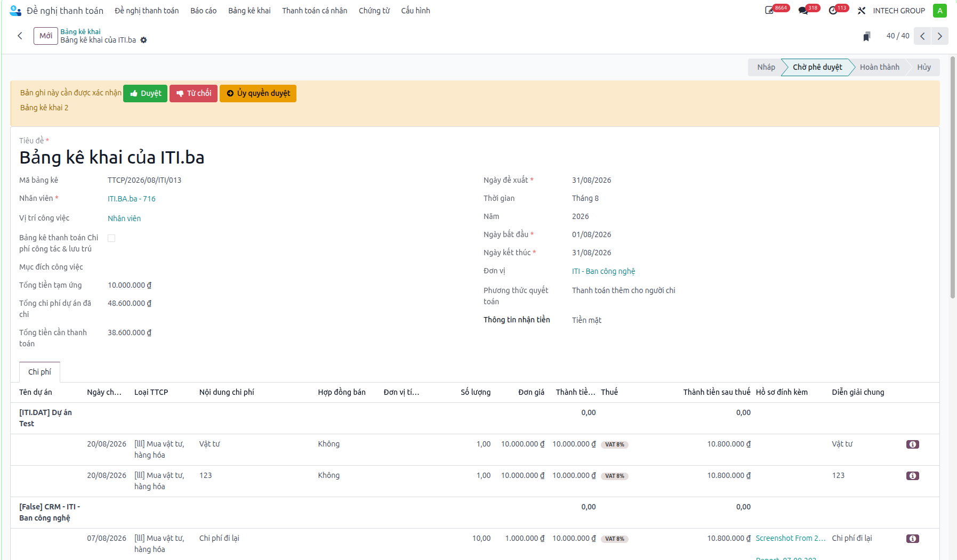Open the conversations chat icon
This screenshot has width=957, height=560.
[x=803, y=11]
